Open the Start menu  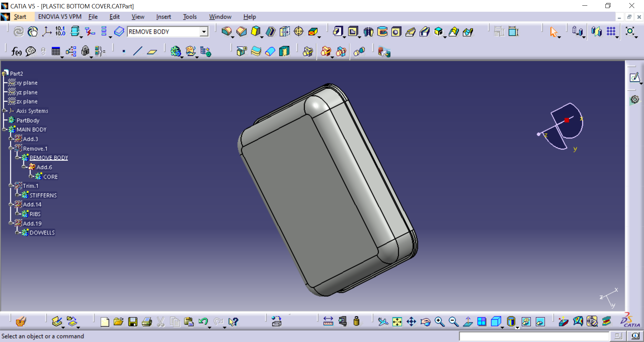click(x=20, y=17)
